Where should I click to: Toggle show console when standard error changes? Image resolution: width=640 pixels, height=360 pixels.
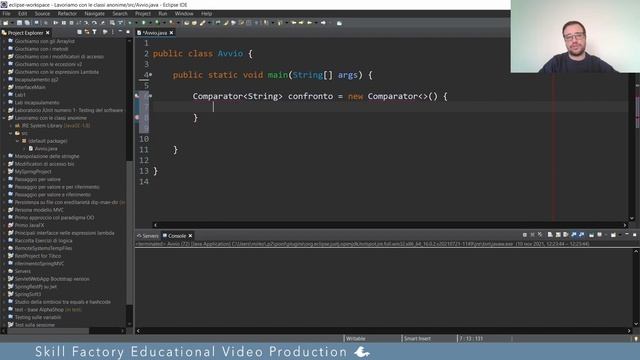pyautogui.click(x=581, y=235)
